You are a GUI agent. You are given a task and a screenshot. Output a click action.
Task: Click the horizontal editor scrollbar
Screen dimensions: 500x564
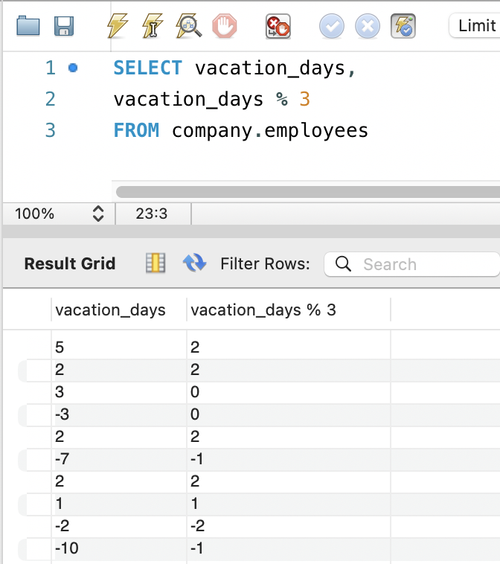pyautogui.click(x=308, y=192)
